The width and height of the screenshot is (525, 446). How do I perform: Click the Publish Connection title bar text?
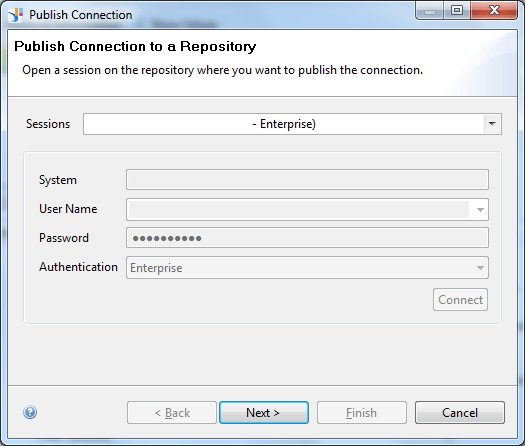[81, 15]
